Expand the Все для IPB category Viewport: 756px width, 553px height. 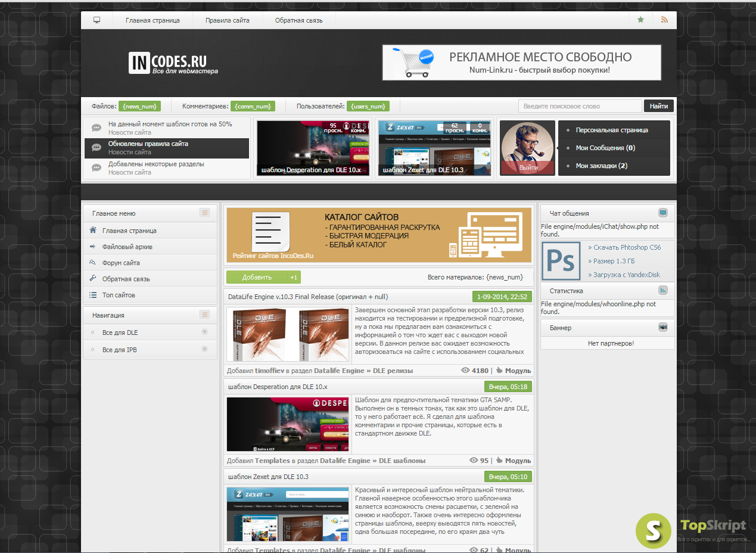coord(204,349)
